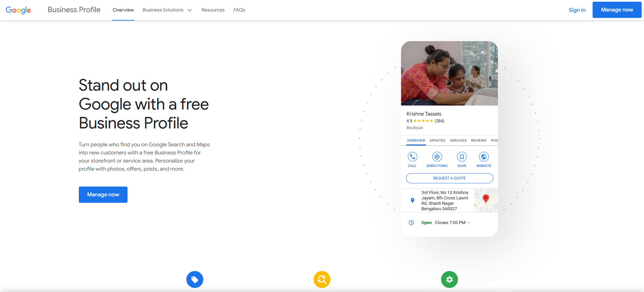Go to the FAQs page
The width and height of the screenshot is (644, 292).
pos(239,10)
